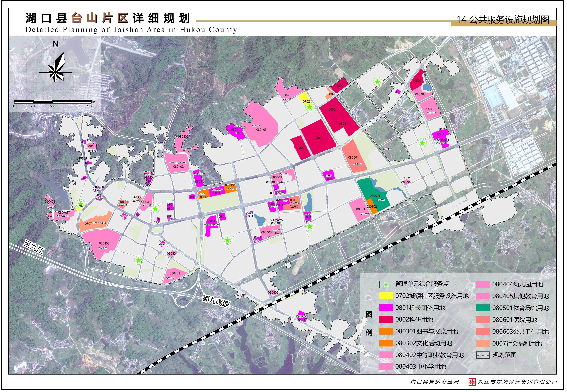This screenshot has height=392, width=567.
Task: Click the scale bar under the compass
Action: [x=53, y=102]
